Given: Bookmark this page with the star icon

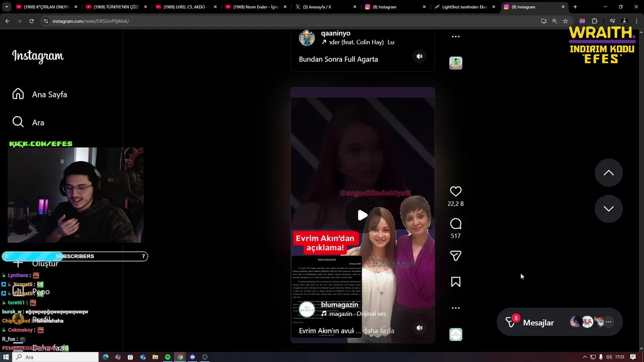Looking at the screenshot, I should click(x=566, y=21).
